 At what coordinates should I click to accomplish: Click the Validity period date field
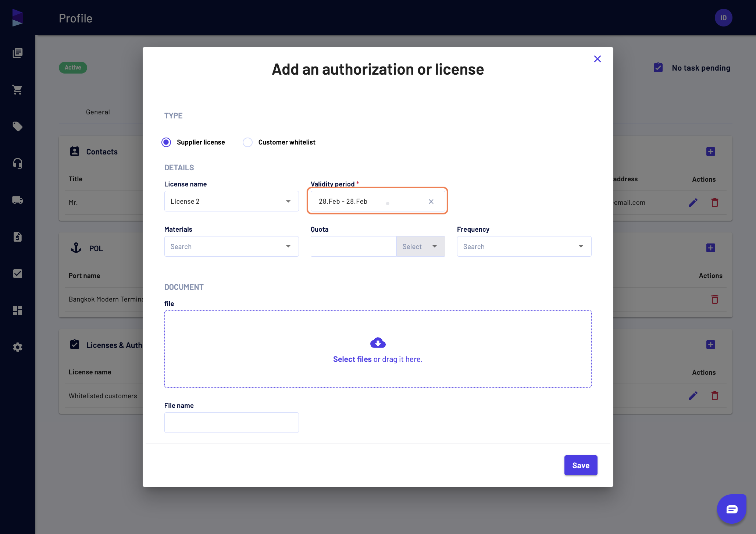pyautogui.click(x=378, y=201)
